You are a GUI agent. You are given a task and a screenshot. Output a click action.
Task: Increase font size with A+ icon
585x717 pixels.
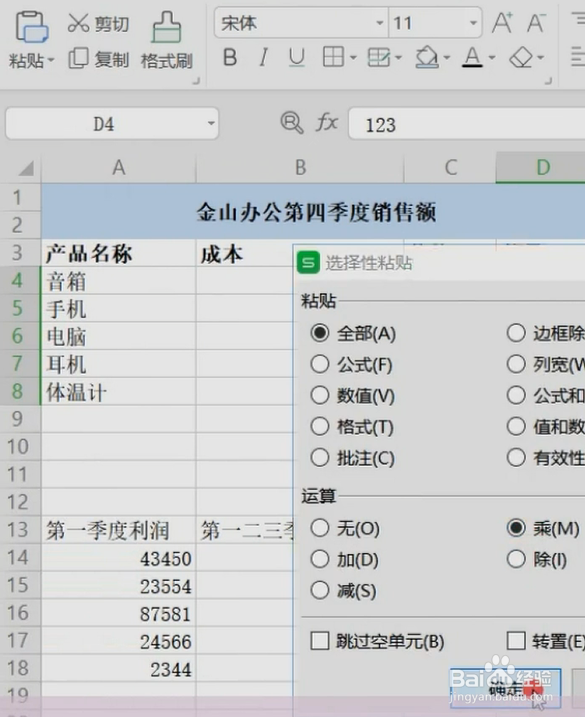502,23
